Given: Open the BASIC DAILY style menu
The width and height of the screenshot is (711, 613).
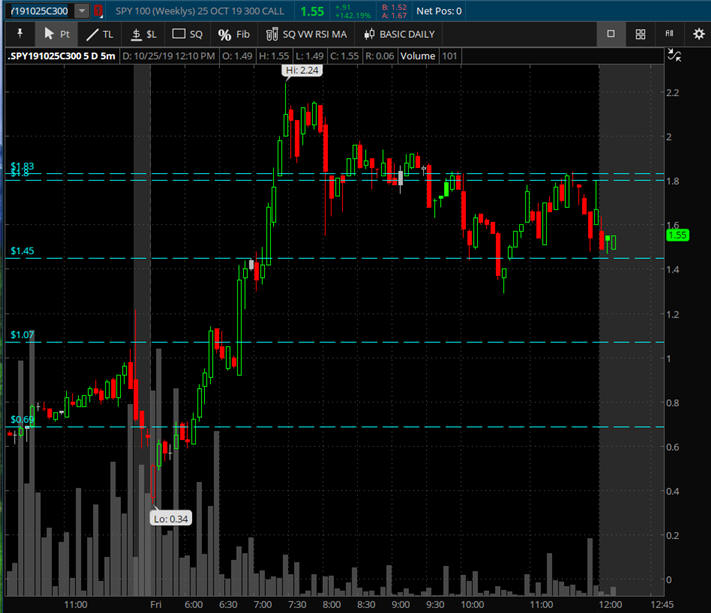Looking at the screenshot, I should click(x=399, y=34).
